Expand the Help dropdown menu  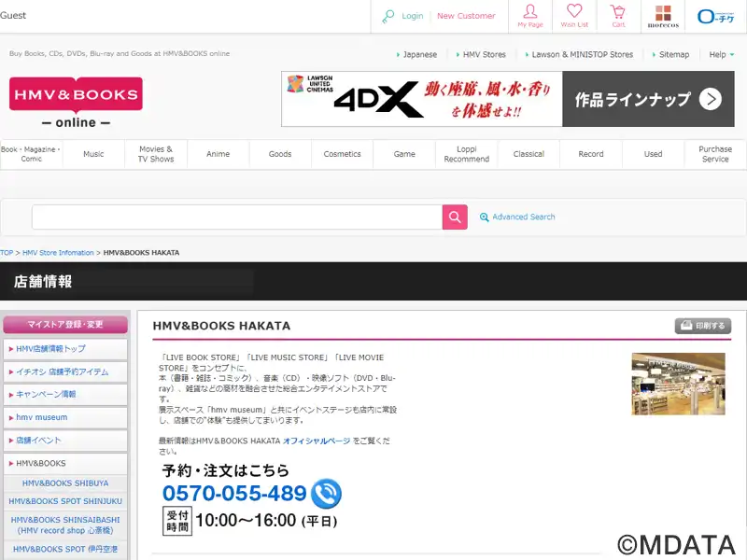pos(721,55)
